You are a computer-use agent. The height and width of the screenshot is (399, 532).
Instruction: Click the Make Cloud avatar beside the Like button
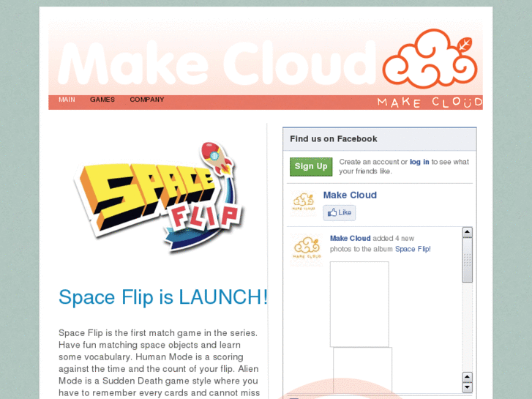[x=304, y=204]
